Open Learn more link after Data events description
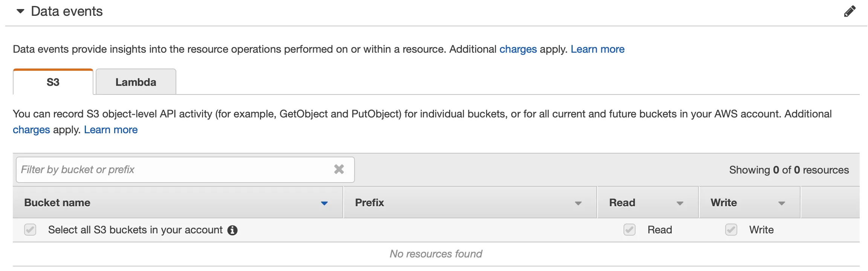Image resolution: width=868 pixels, height=271 pixels. click(597, 49)
